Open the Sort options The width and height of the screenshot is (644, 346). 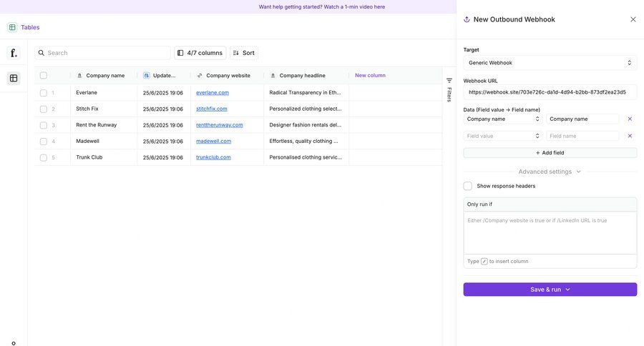click(244, 53)
